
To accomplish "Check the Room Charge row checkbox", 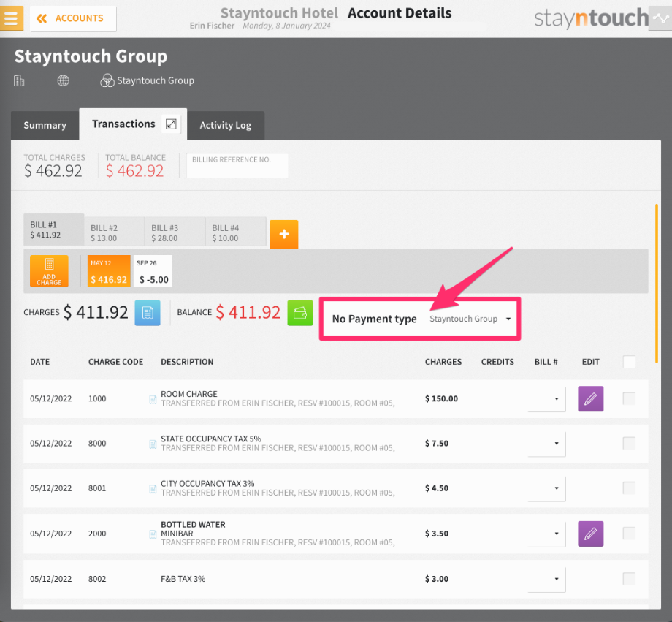I will point(629,398).
